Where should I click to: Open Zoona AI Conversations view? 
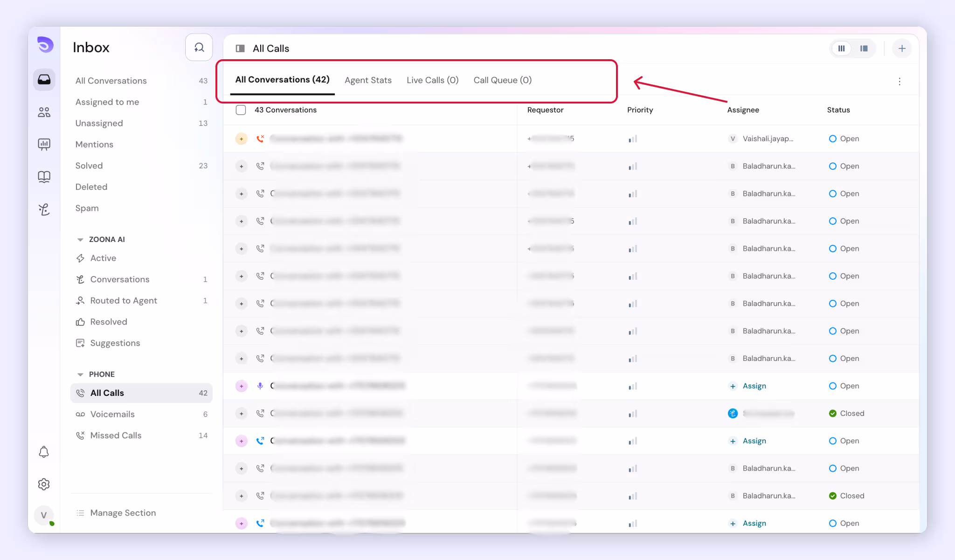141,279
